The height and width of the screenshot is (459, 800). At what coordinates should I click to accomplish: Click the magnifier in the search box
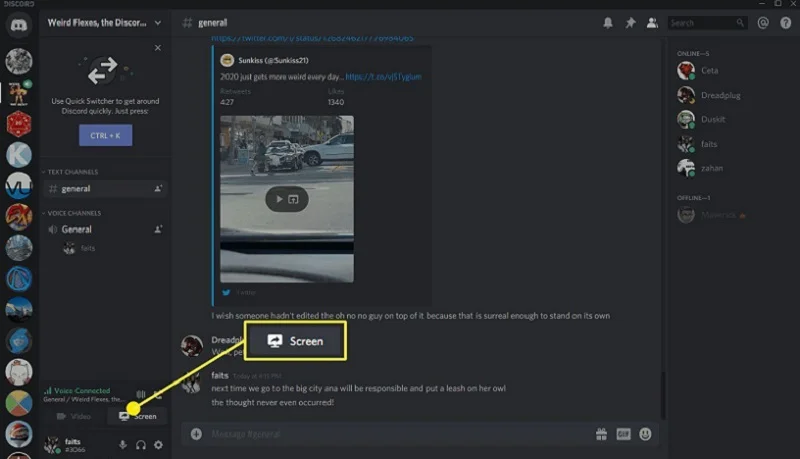pos(740,23)
